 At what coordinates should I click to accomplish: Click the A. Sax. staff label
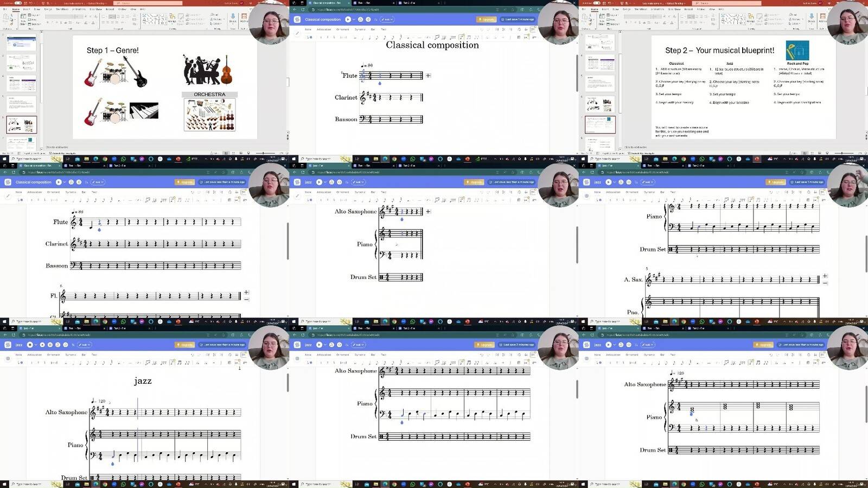633,280
